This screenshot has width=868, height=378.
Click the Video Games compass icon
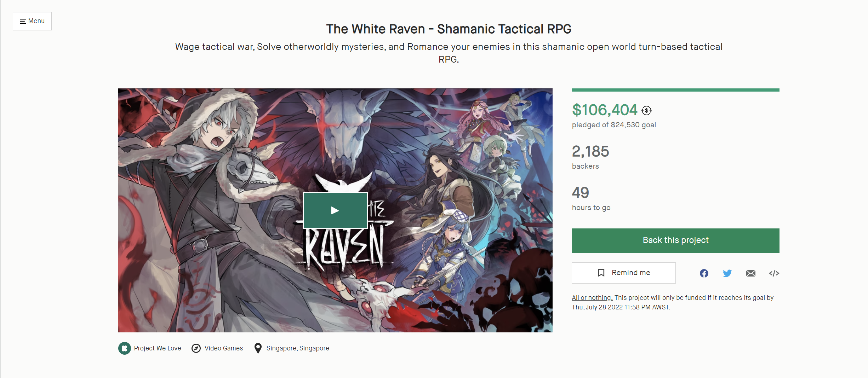click(x=196, y=348)
